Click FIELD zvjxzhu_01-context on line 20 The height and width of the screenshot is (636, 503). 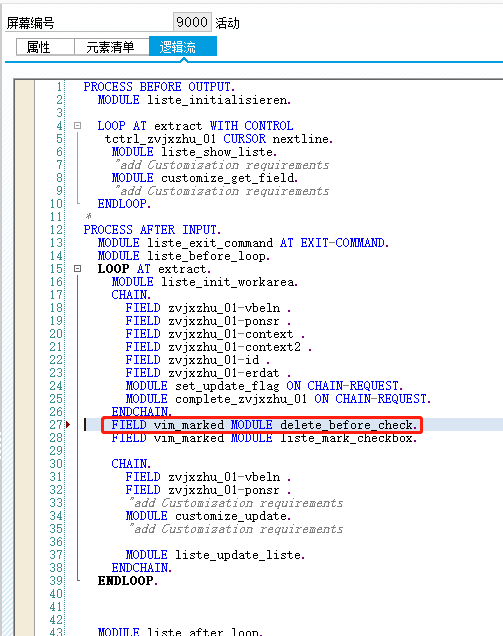click(x=215, y=334)
